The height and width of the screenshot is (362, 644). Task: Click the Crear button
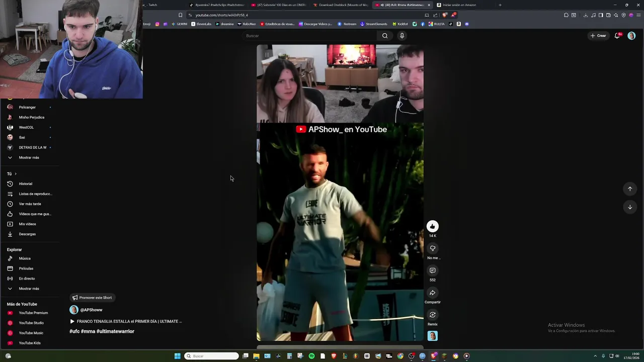click(598, 36)
